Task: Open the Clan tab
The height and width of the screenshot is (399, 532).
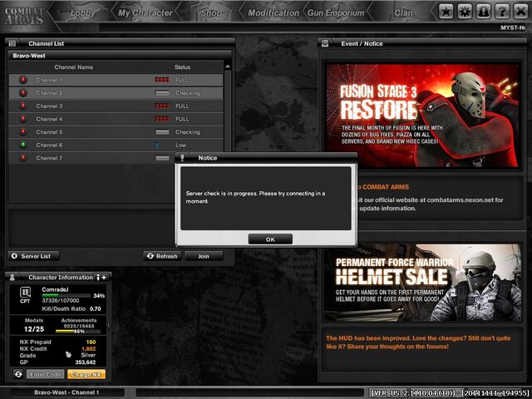Action: (403, 13)
